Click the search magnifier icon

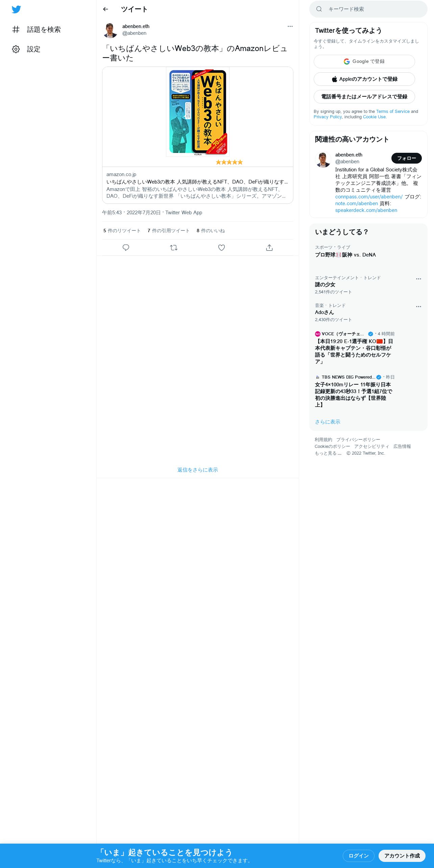pyautogui.click(x=319, y=9)
